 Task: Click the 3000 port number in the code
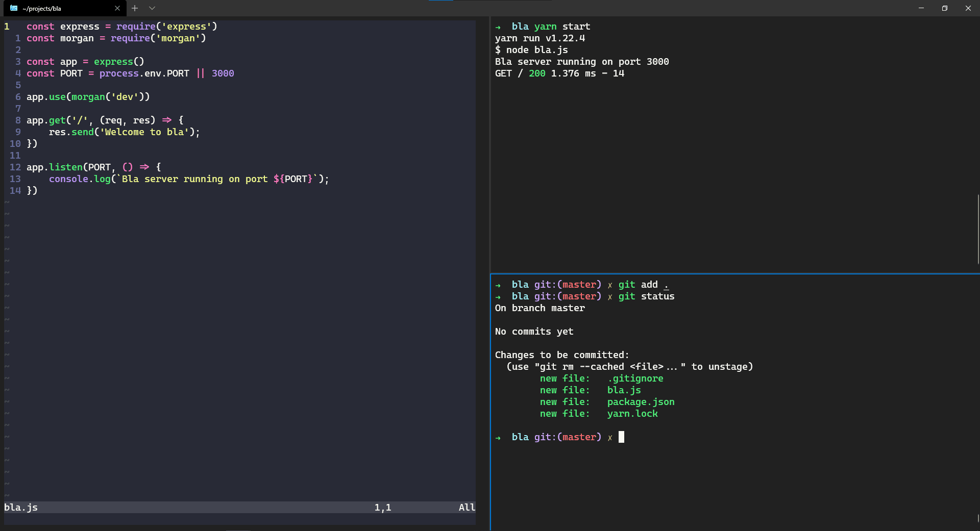pyautogui.click(x=223, y=73)
